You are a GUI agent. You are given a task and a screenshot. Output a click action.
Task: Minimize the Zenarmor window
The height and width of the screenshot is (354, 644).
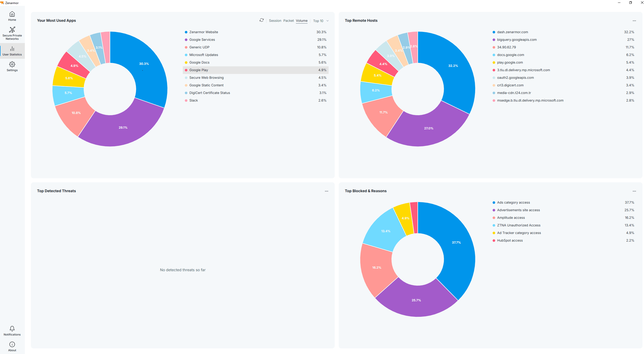[x=619, y=3]
